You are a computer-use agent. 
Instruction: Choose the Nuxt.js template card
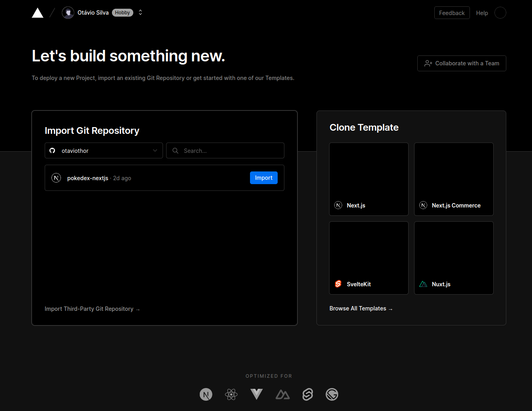454,258
